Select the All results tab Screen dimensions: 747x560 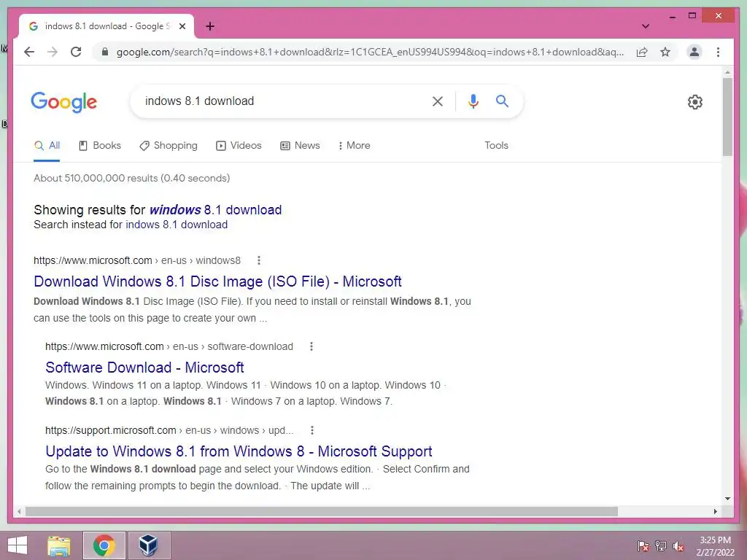(47, 145)
